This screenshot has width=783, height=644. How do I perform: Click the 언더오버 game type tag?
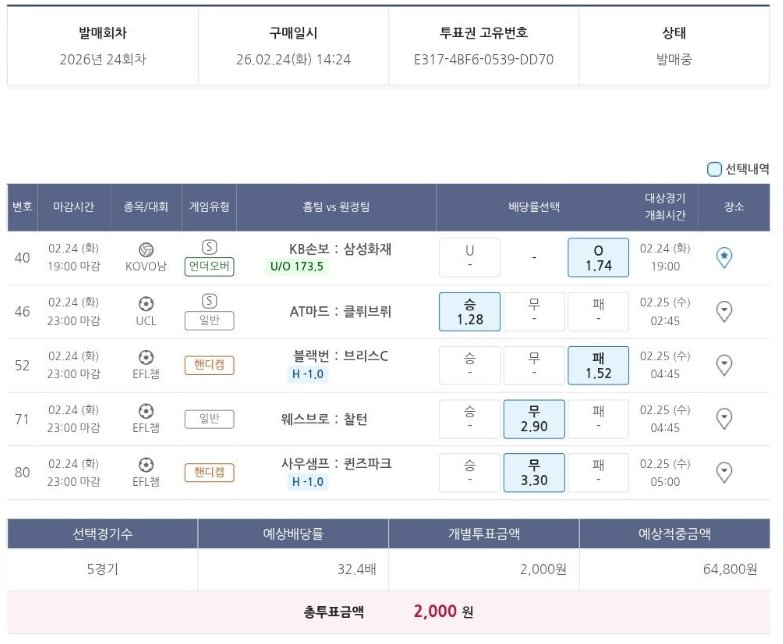[x=209, y=267]
